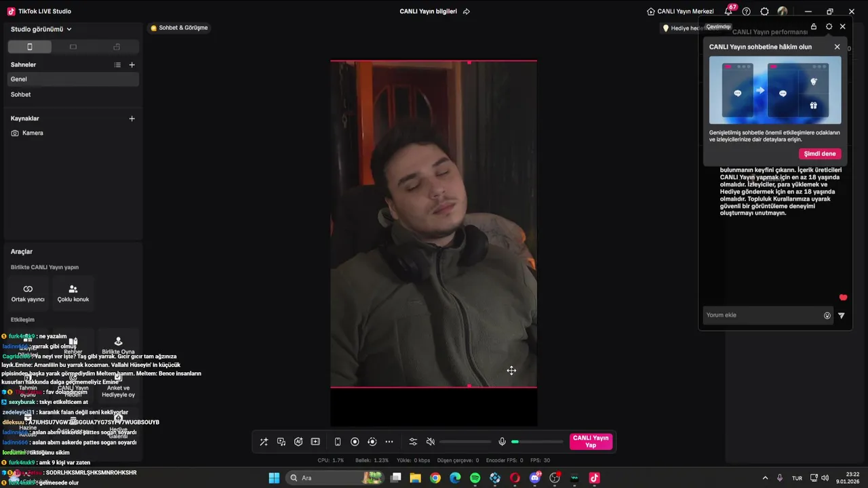Click the dashed-circle replay record icon
The width and height of the screenshot is (868, 488).
coord(372,442)
